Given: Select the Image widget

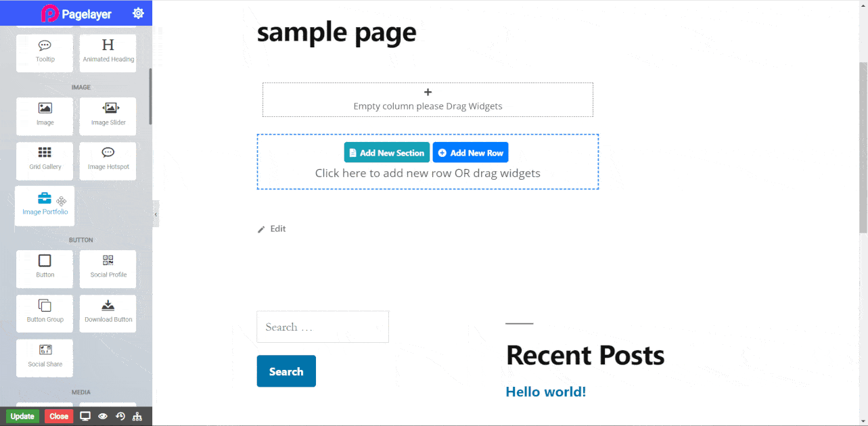Looking at the screenshot, I should pos(44,116).
